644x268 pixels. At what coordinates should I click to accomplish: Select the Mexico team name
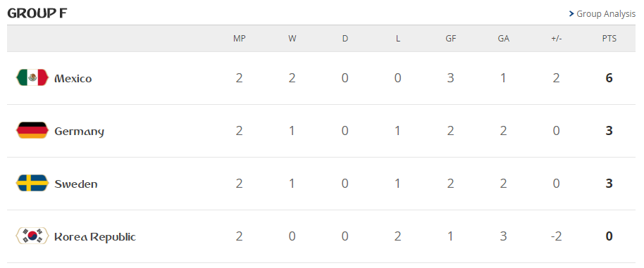tap(73, 78)
